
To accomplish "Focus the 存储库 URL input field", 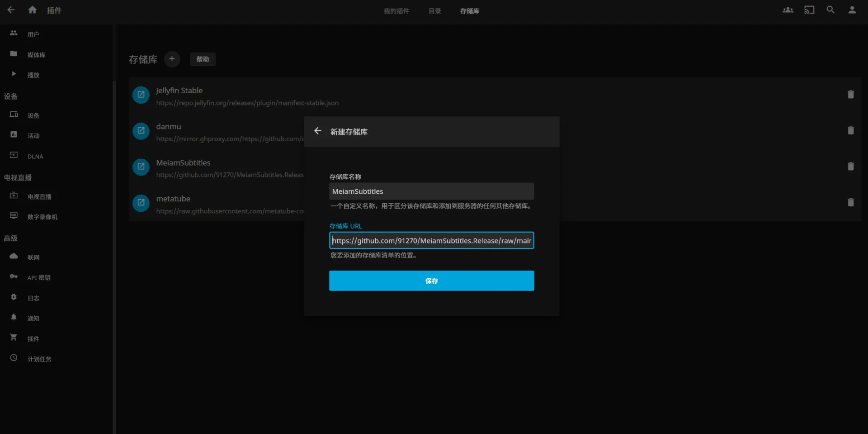I will pos(431,241).
